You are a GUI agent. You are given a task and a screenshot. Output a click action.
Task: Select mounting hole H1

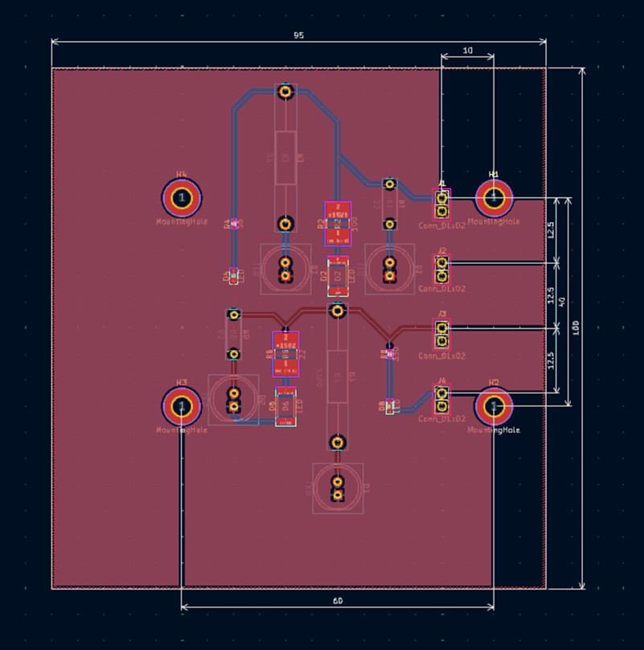[x=494, y=197]
